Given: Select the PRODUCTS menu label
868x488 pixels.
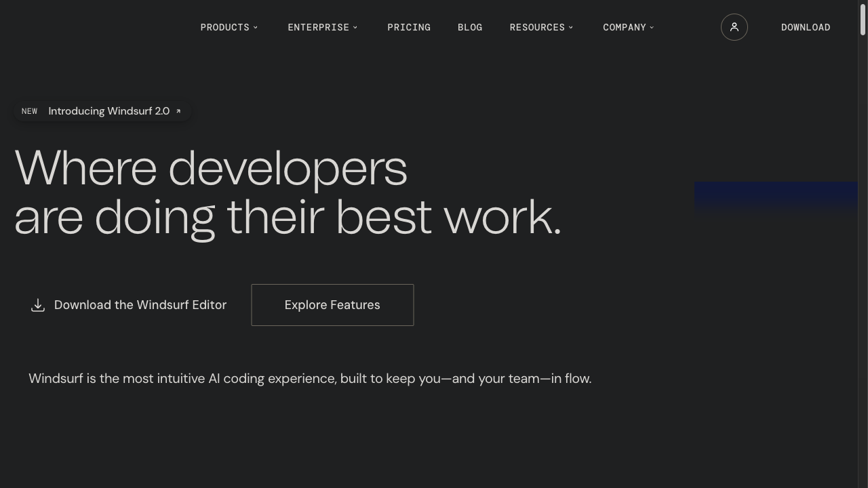Looking at the screenshot, I should coord(224,28).
